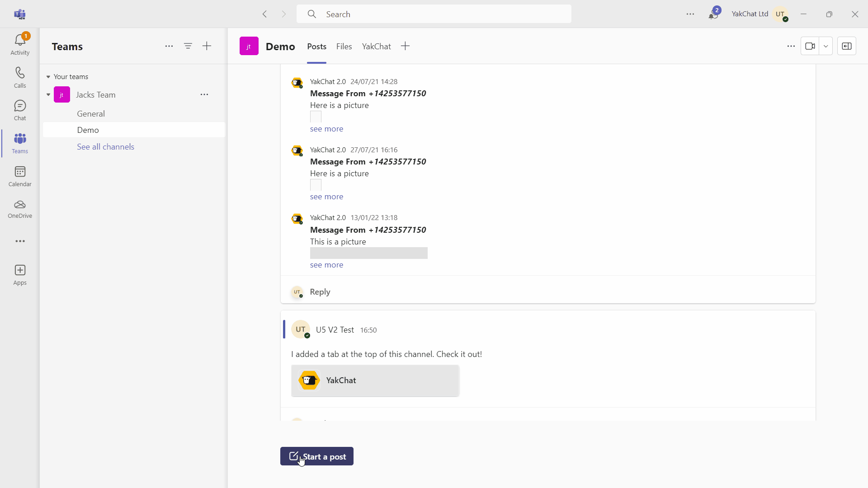Screen dimensions: 868x488
Task: Open the Calendar app
Action: (x=20, y=176)
